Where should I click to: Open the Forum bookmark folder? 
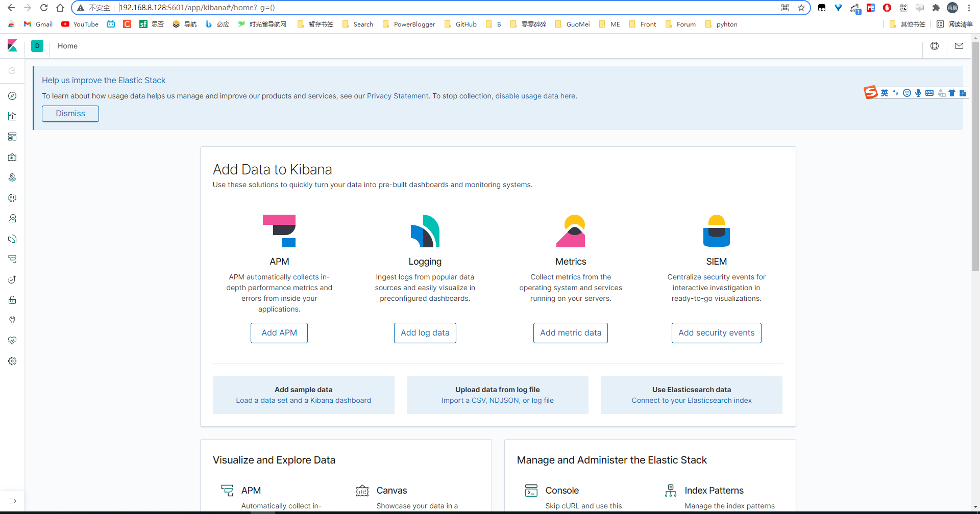point(681,24)
